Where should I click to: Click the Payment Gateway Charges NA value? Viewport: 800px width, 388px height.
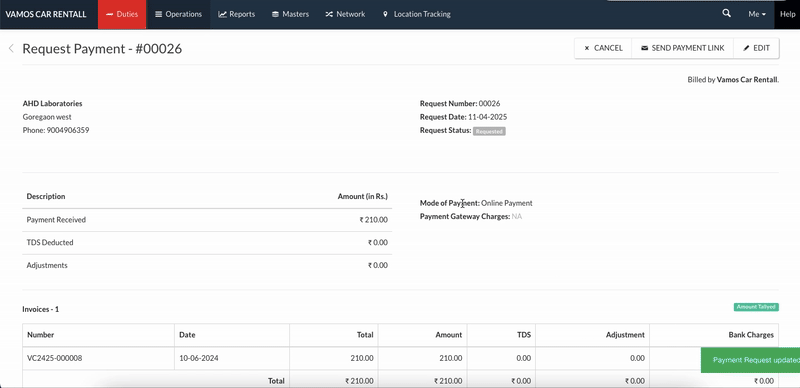517,216
